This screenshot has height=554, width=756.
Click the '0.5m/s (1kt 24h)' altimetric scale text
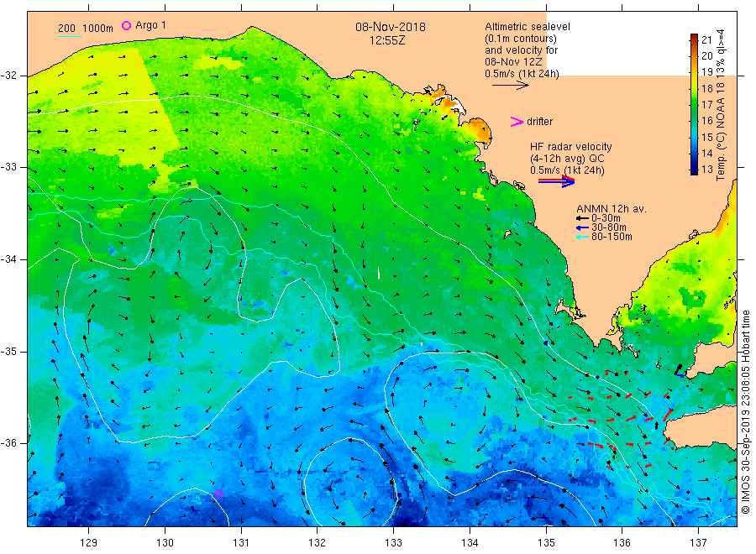click(x=522, y=74)
